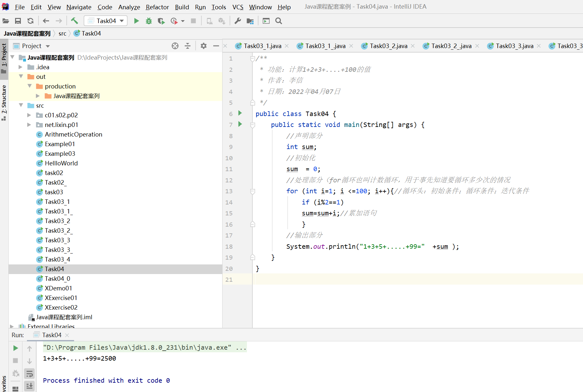Navigate back using left arrow icon
This screenshot has height=392, width=583.
[x=46, y=21]
